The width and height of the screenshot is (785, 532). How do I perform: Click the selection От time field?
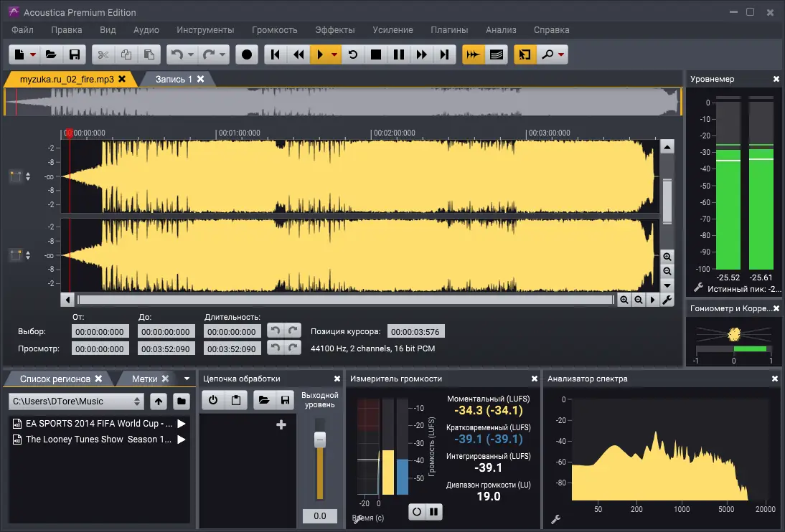pos(100,332)
